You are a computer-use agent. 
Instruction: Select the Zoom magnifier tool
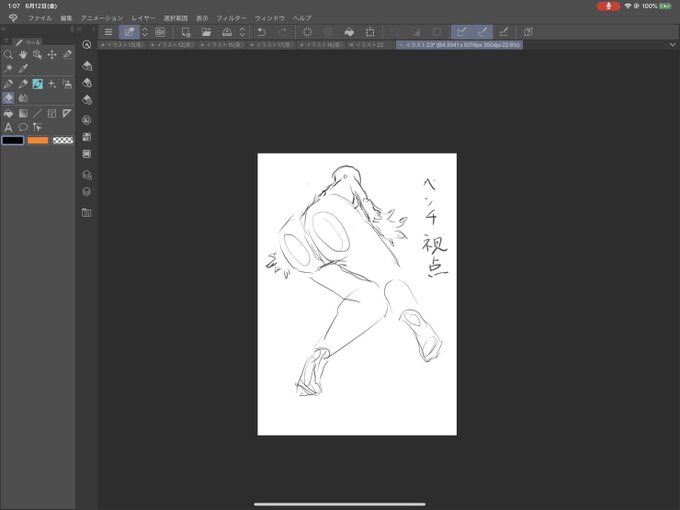(8, 55)
